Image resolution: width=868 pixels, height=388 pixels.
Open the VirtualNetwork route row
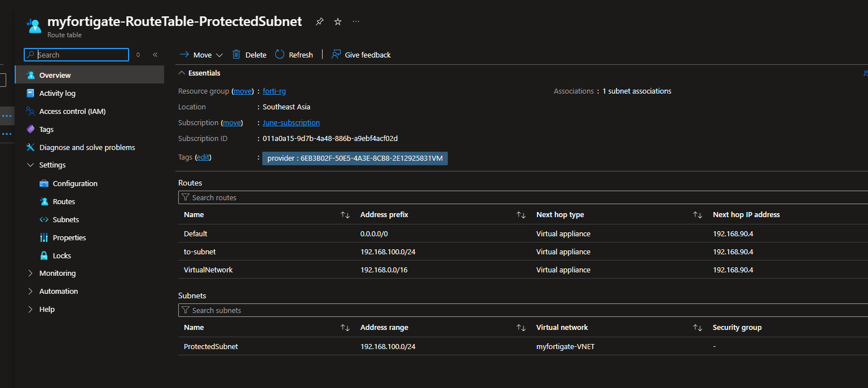pyautogui.click(x=523, y=270)
